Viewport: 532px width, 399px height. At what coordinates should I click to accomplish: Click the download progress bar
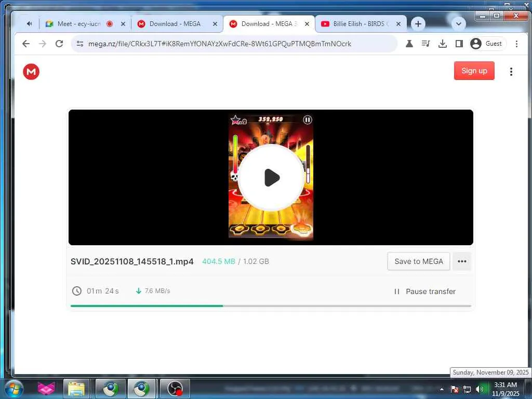click(271, 306)
